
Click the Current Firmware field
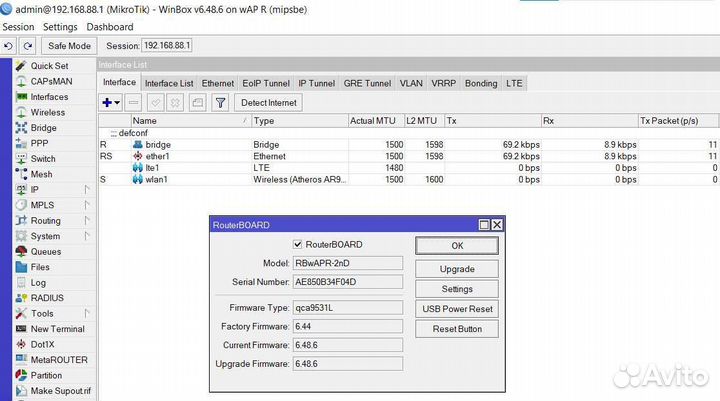coord(348,345)
